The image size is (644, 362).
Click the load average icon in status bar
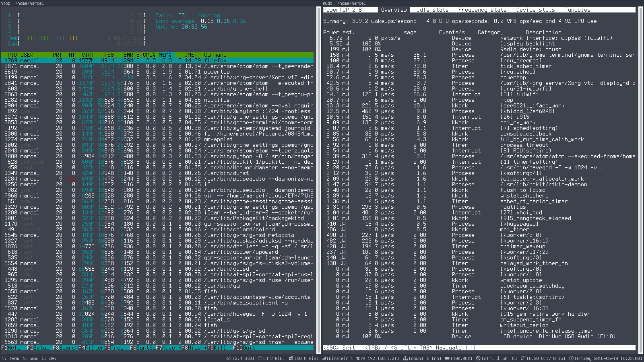(523, 358)
